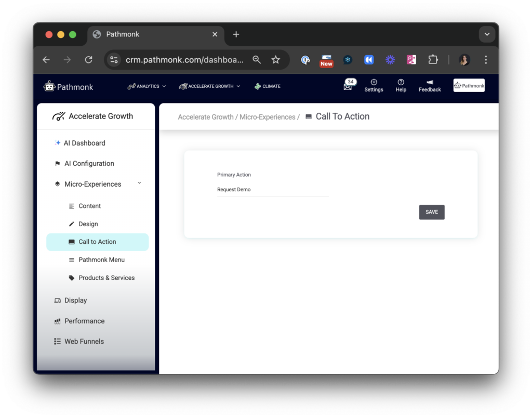The width and height of the screenshot is (532, 418).
Task: Select the Content list item in sidebar
Action: point(90,205)
